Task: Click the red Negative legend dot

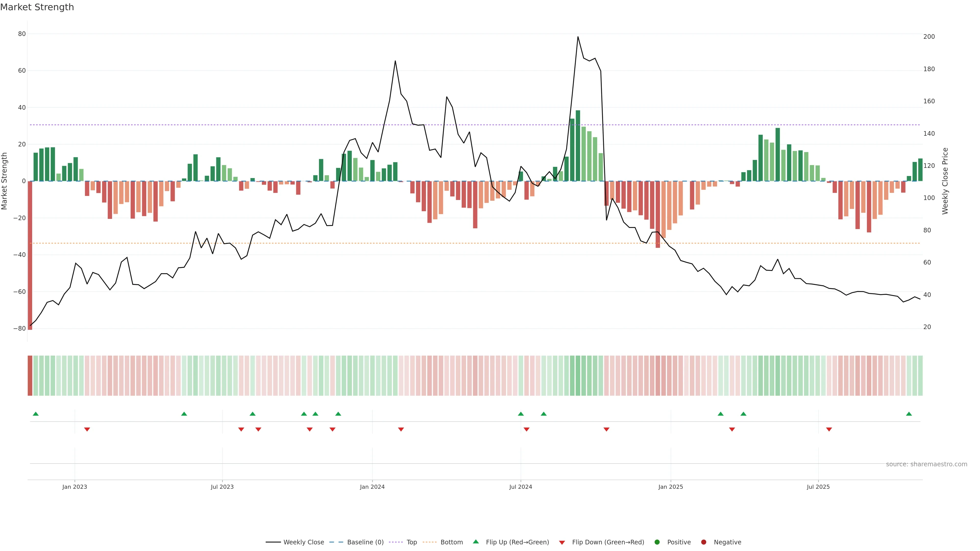Action: pos(703,542)
